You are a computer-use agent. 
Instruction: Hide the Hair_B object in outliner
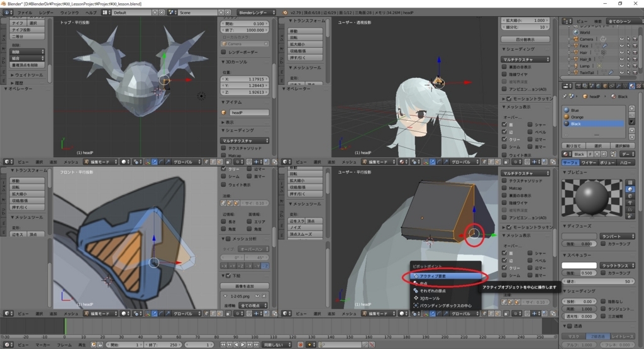(621, 59)
